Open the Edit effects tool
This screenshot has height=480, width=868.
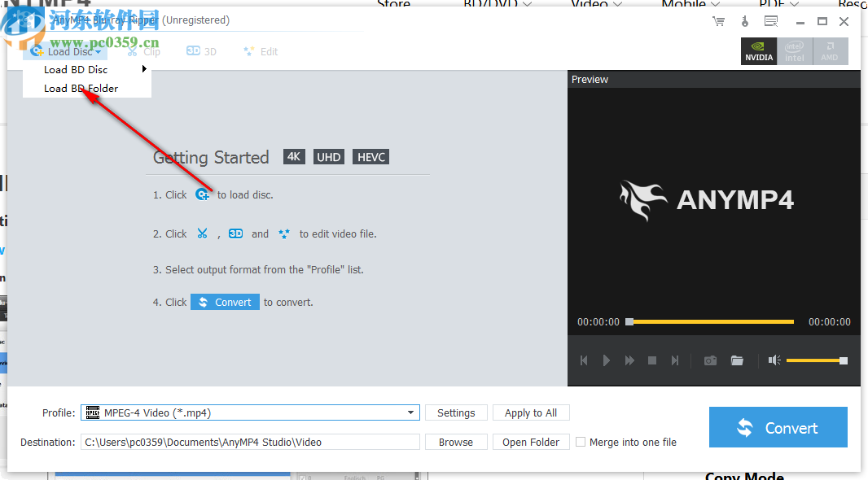point(261,51)
